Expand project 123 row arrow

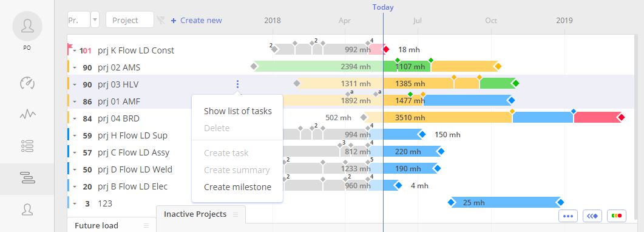tap(75, 203)
